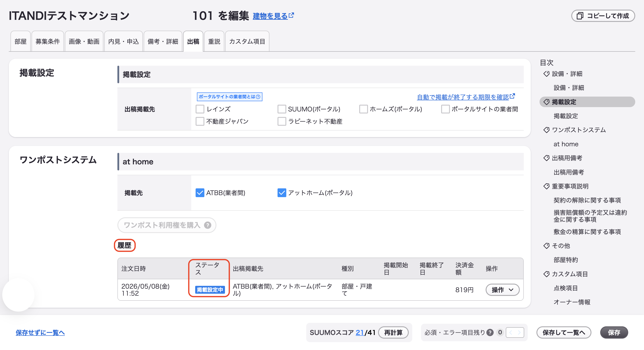The height and width of the screenshot is (350, 644).
Task: Check the レインズ checkbox
Action: [200, 109]
